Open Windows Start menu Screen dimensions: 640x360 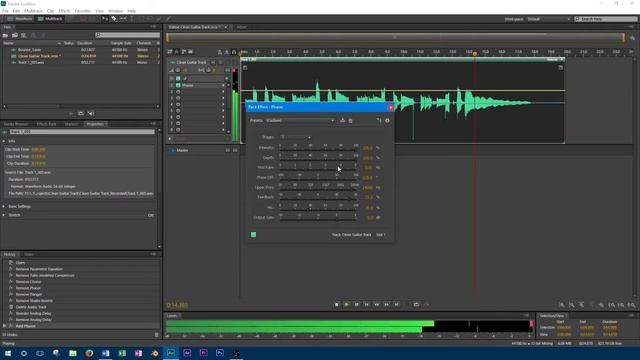[x=8, y=353]
